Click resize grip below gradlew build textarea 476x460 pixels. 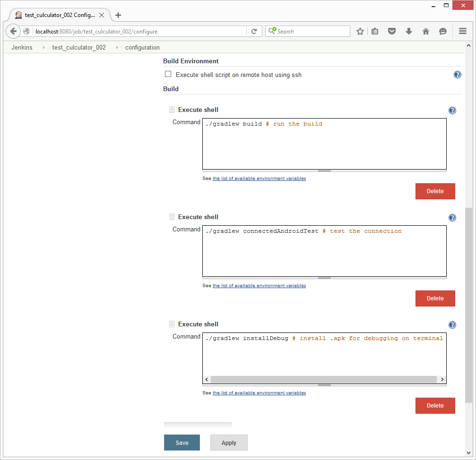point(324,170)
